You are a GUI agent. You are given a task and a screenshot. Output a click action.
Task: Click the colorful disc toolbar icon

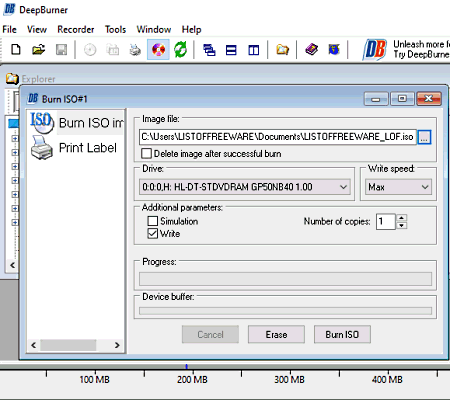(x=158, y=50)
